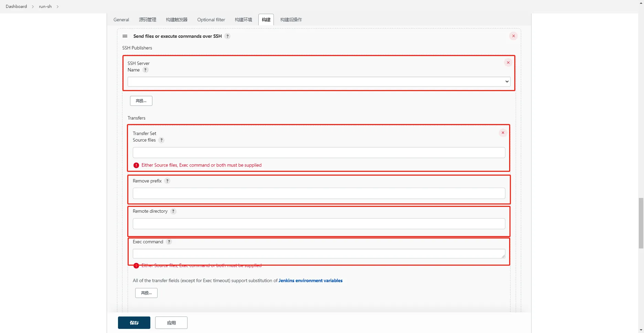
Task: Click the page vertical scrollbar thumb
Action: (x=641, y=223)
